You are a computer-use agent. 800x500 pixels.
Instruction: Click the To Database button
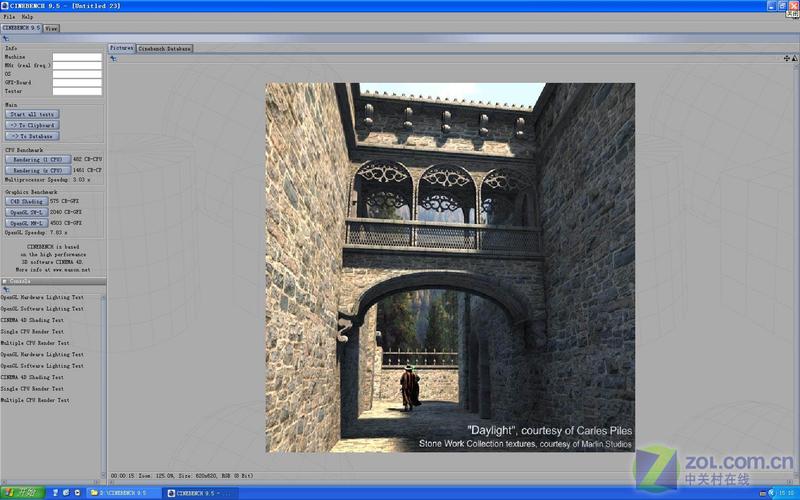point(32,136)
